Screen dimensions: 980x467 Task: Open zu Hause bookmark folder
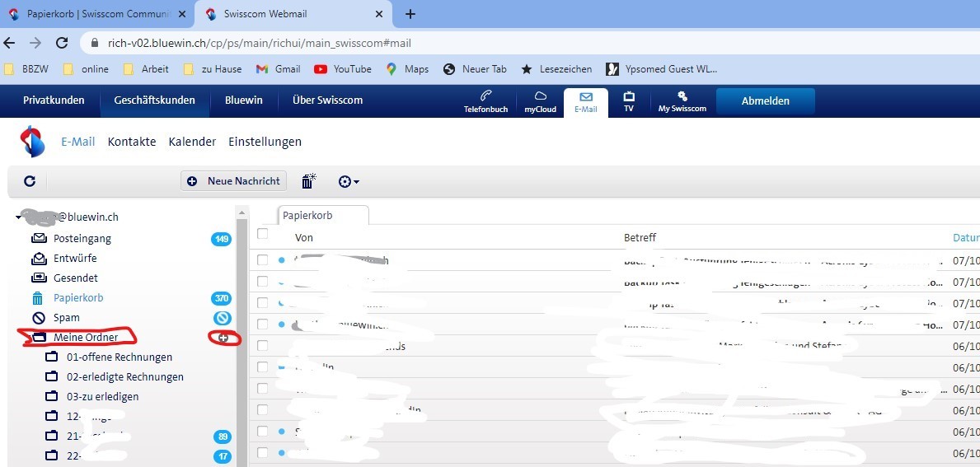click(x=213, y=69)
